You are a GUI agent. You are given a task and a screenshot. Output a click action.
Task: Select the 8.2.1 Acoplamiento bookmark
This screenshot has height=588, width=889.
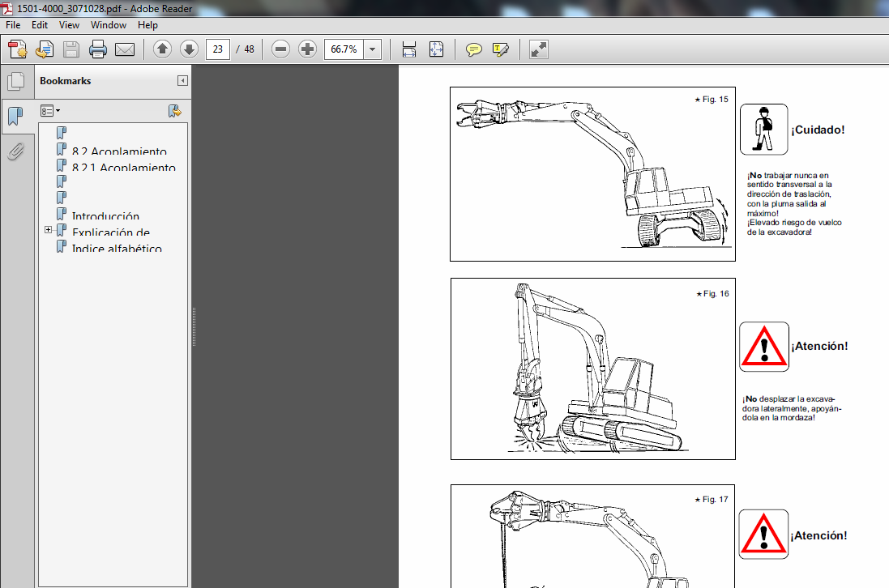[x=124, y=167]
